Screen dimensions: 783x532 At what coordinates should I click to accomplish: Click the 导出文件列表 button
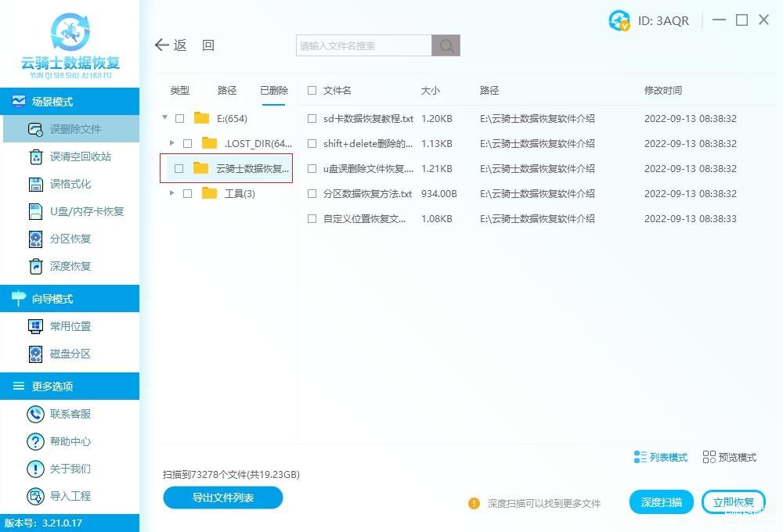click(222, 498)
